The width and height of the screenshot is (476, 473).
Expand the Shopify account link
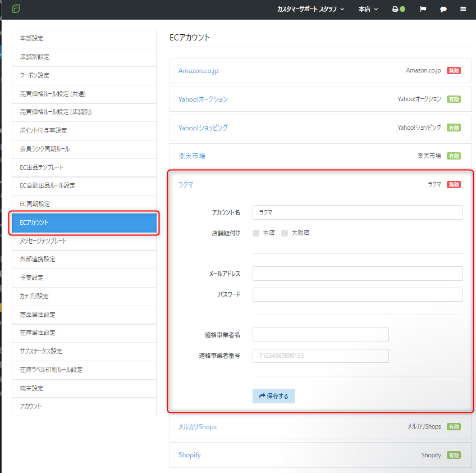[x=189, y=455]
